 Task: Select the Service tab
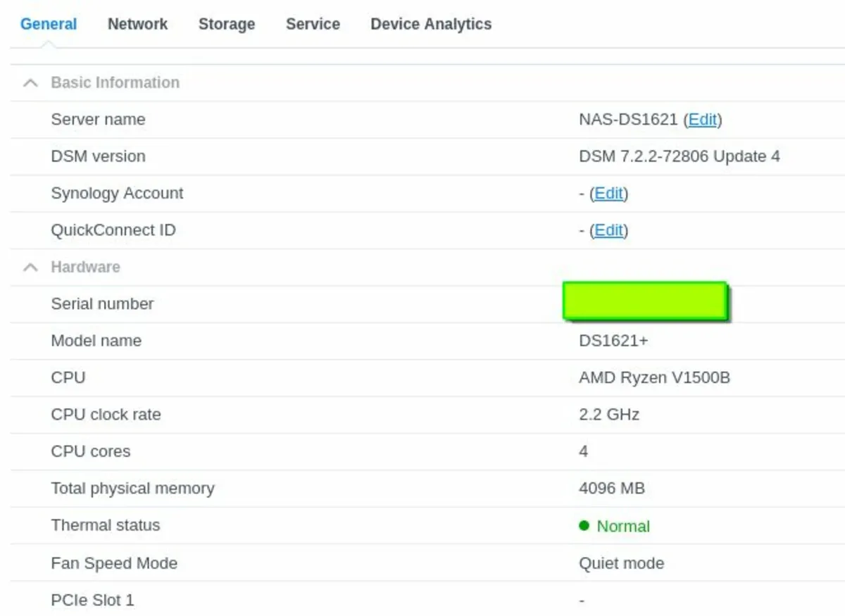313,24
